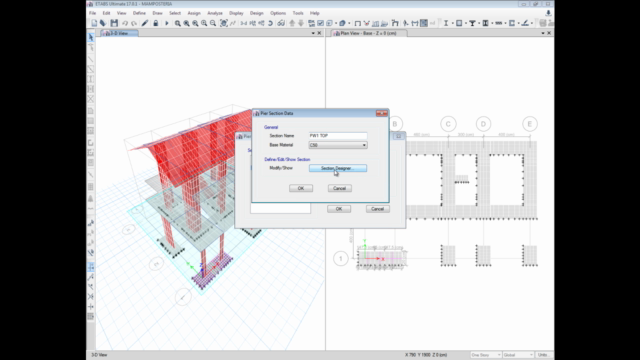
Task: Click the Set Display Options checkbox icon
Action: tap(320, 23)
